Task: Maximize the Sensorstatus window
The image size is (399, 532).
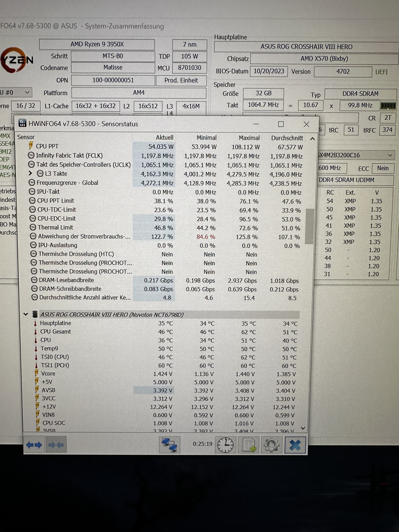Action: point(281,124)
